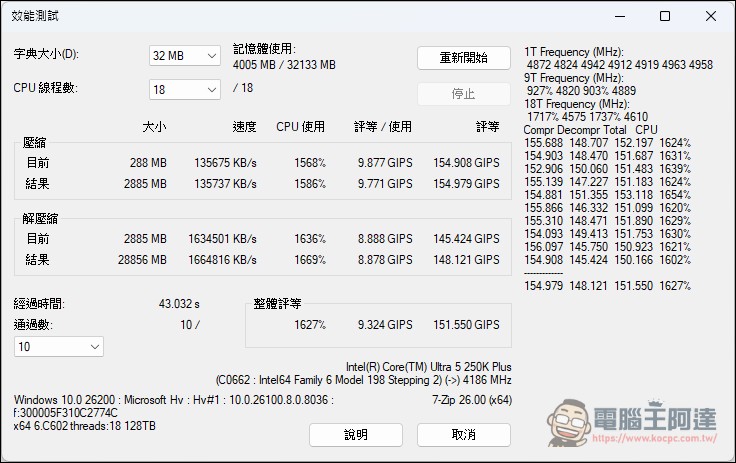
Task: Click the compression current 9.877 GIPS value
Action: click(x=385, y=163)
